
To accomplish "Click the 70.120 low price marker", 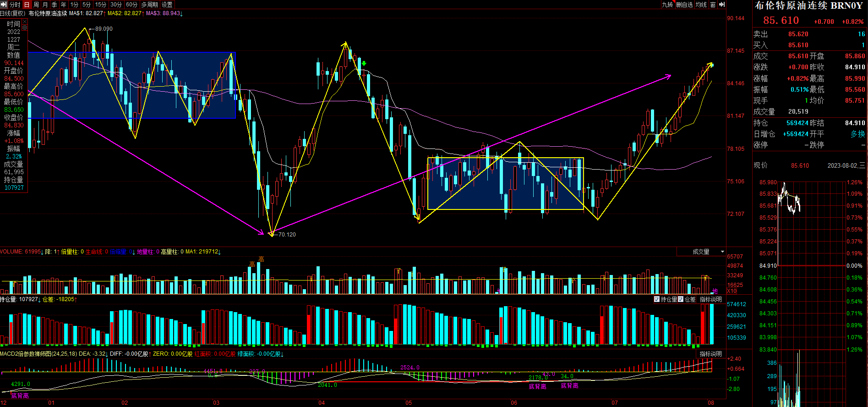I will [287, 234].
